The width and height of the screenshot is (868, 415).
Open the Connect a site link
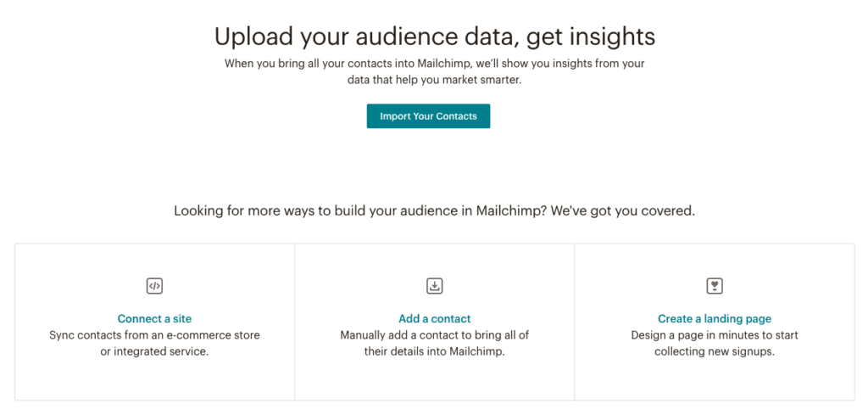pos(154,318)
